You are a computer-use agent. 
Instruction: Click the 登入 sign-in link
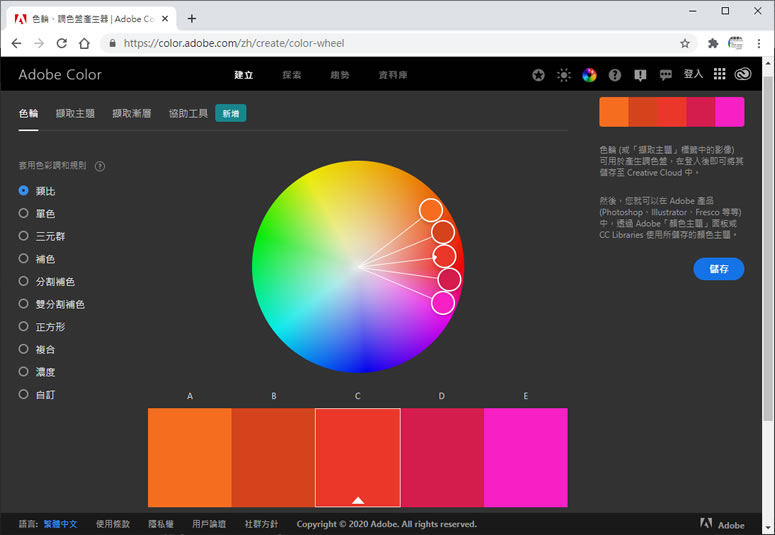tap(693, 75)
